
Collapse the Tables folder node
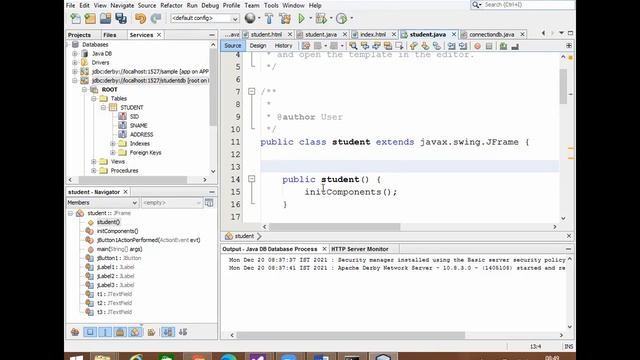pyautogui.click(x=94, y=98)
